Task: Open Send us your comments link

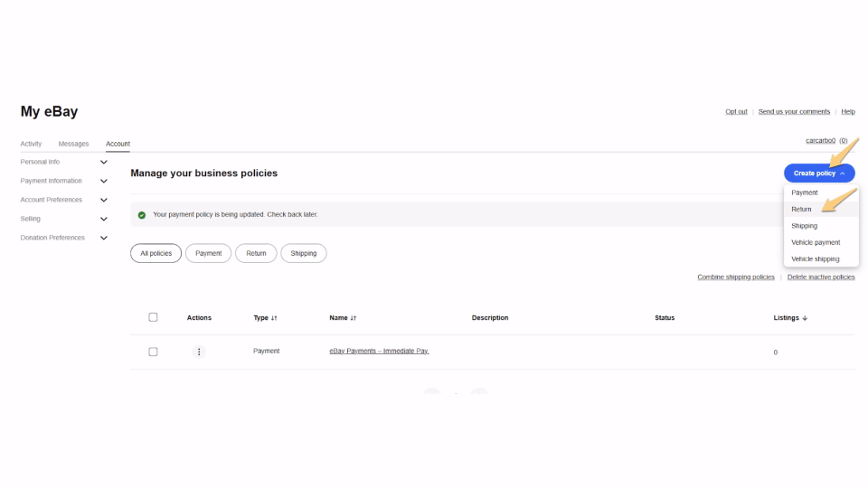Action: [794, 112]
